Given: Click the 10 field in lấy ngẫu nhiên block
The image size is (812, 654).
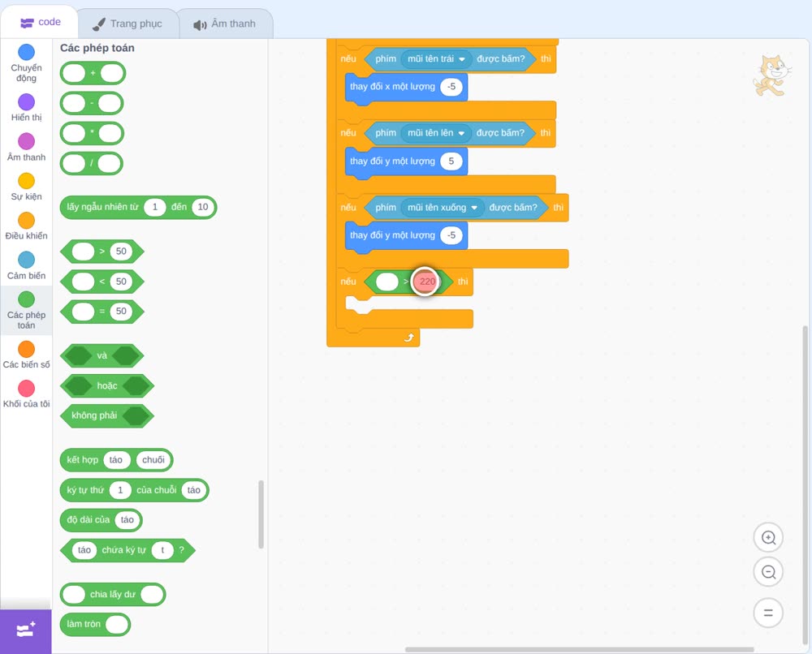Looking at the screenshot, I should [203, 207].
